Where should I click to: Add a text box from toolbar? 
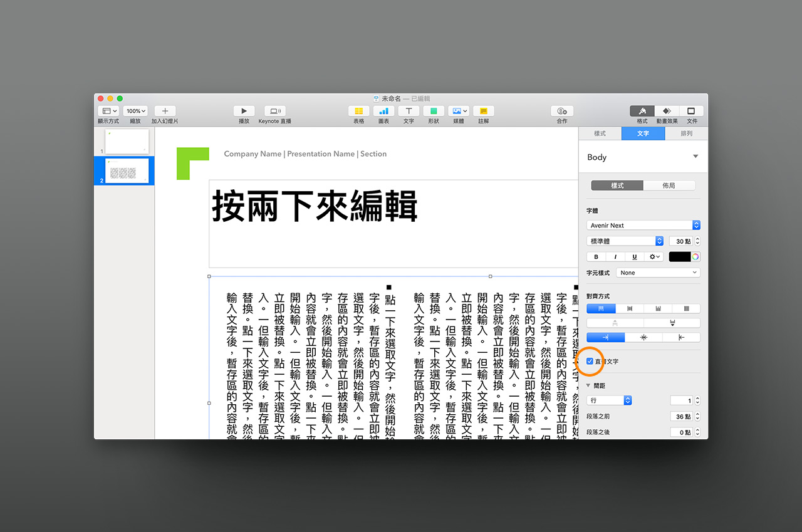click(x=409, y=111)
